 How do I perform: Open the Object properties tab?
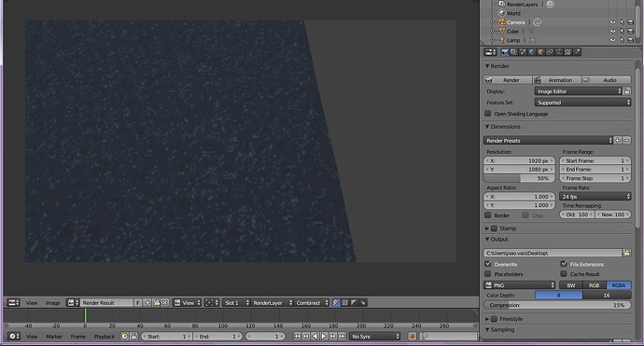point(541,52)
